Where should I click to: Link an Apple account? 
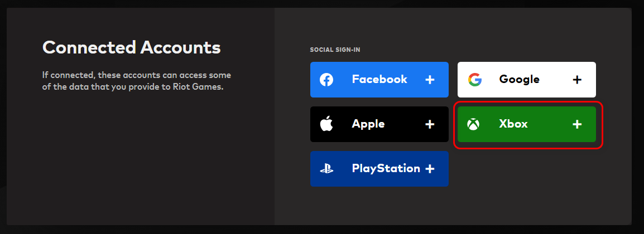tap(430, 124)
